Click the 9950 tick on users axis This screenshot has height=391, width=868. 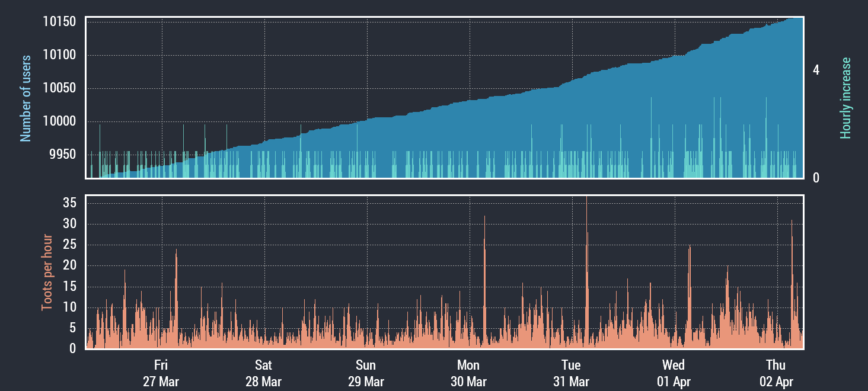coord(63,155)
